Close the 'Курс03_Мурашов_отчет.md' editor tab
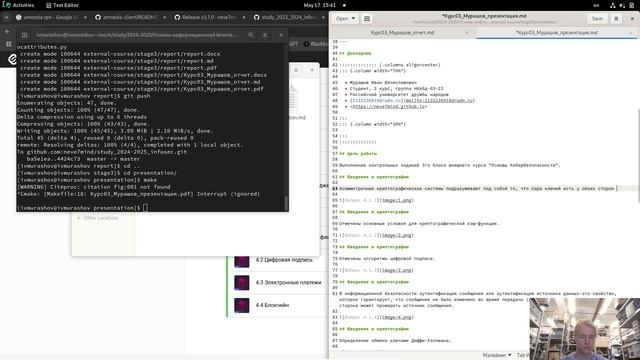 coord(467,33)
